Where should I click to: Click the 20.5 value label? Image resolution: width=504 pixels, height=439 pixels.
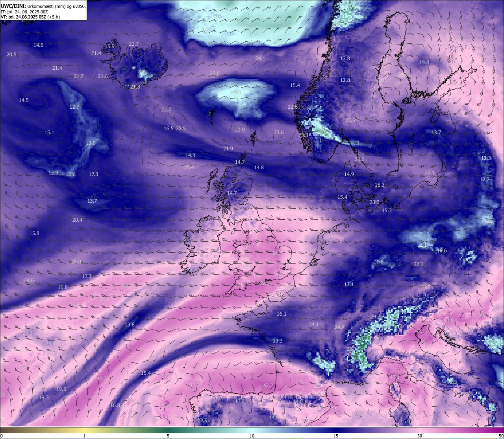(x=12, y=55)
